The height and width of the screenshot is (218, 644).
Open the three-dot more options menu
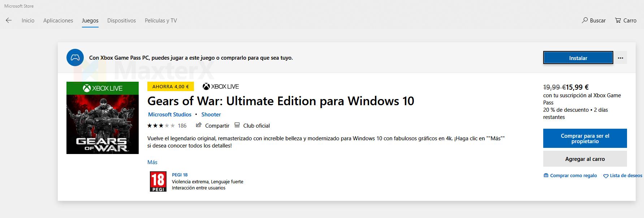pyautogui.click(x=621, y=58)
